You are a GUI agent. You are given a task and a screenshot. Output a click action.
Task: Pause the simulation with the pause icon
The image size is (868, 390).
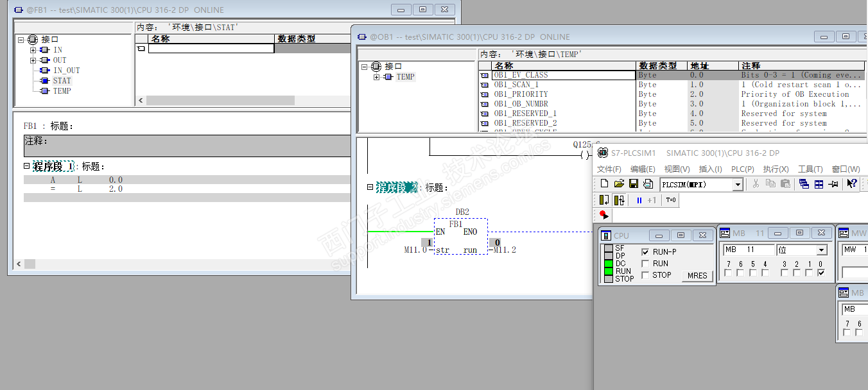tap(639, 200)
